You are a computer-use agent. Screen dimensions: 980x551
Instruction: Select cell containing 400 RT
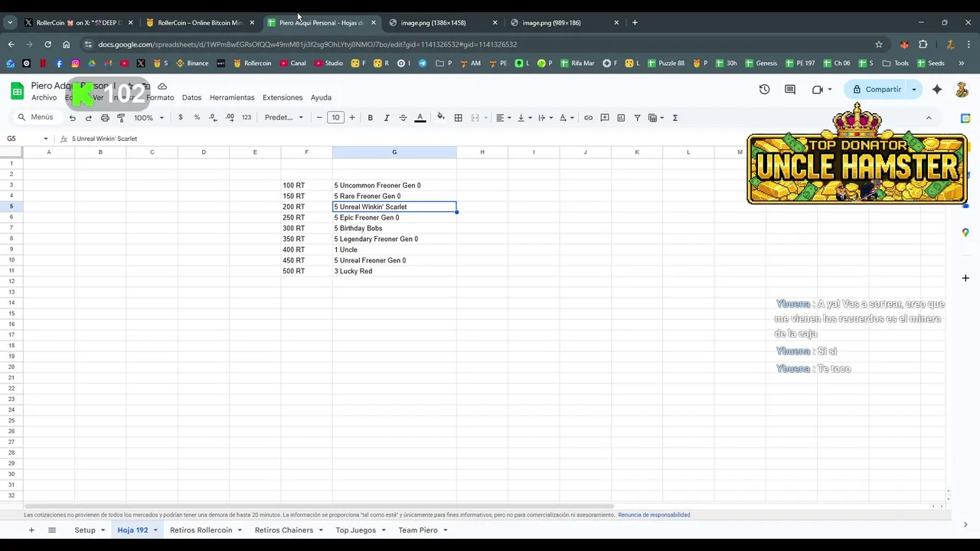pyautogui.click(x=306, y=249)
